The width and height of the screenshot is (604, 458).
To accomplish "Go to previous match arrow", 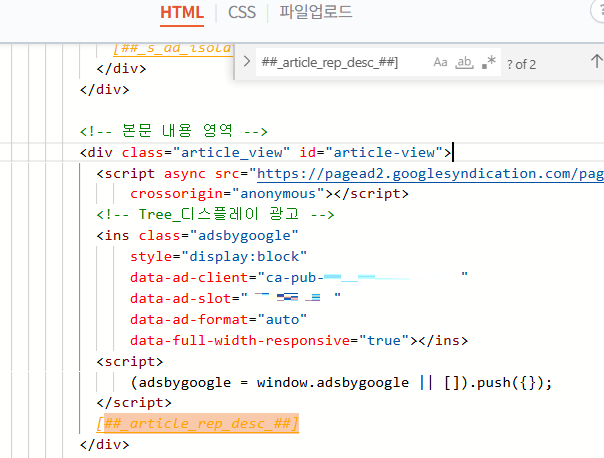I will [596, 61].
